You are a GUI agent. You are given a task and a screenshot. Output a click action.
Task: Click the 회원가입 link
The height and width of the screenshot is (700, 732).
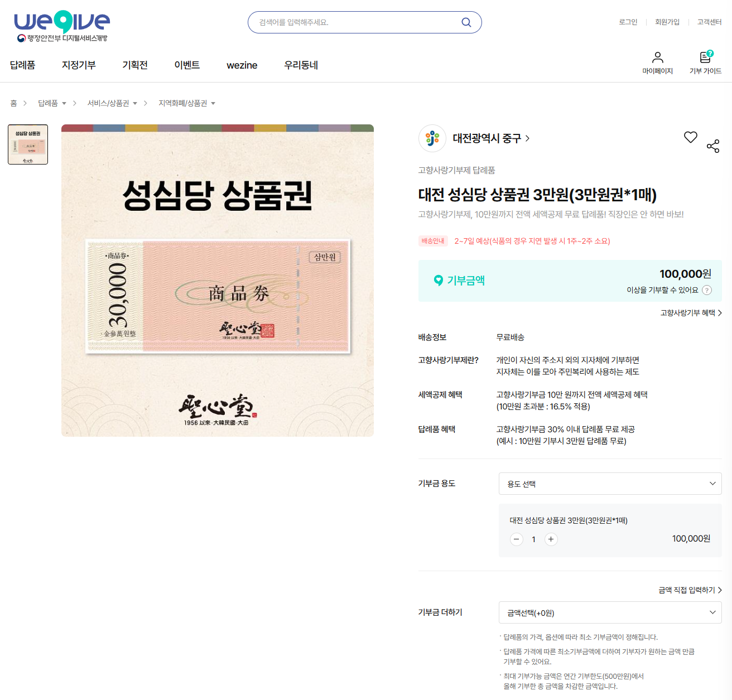pos(667,22)
